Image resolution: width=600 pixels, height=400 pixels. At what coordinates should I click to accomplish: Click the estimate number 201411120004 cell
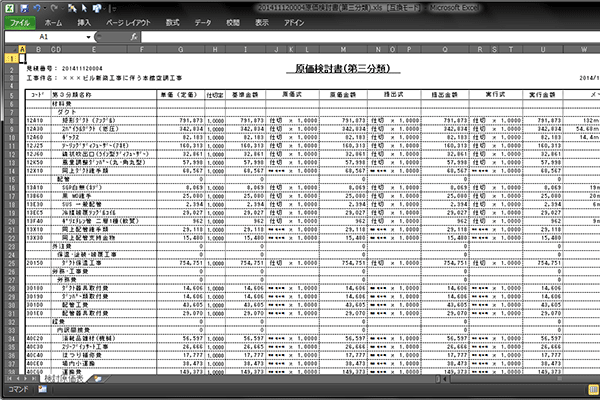coord(82,69)
